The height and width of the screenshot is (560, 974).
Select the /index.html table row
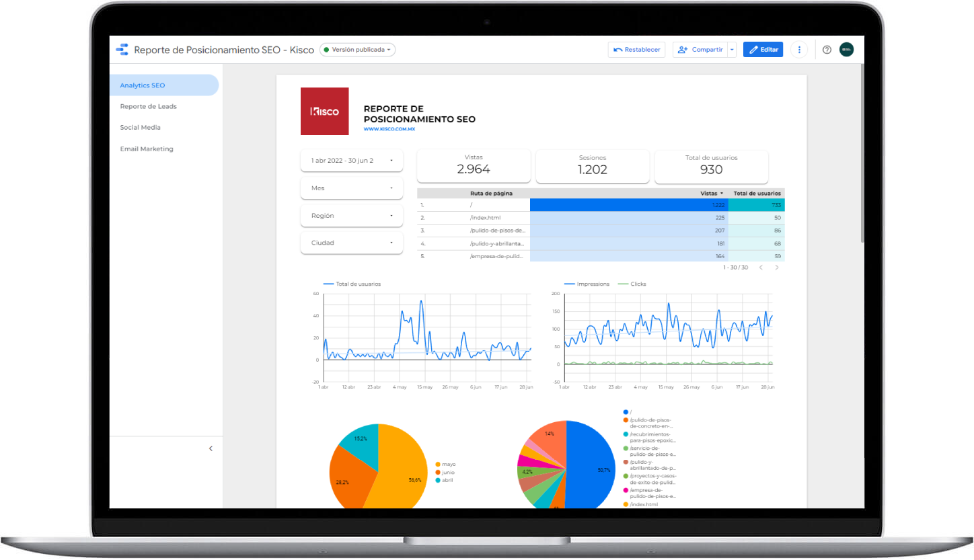pos(601,218)
